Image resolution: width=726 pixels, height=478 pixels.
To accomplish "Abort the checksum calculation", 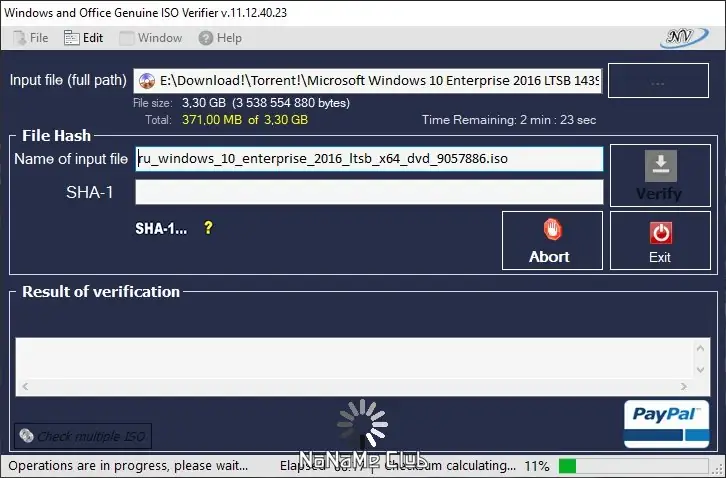I will pyautogui.click(x=552, y=240).
